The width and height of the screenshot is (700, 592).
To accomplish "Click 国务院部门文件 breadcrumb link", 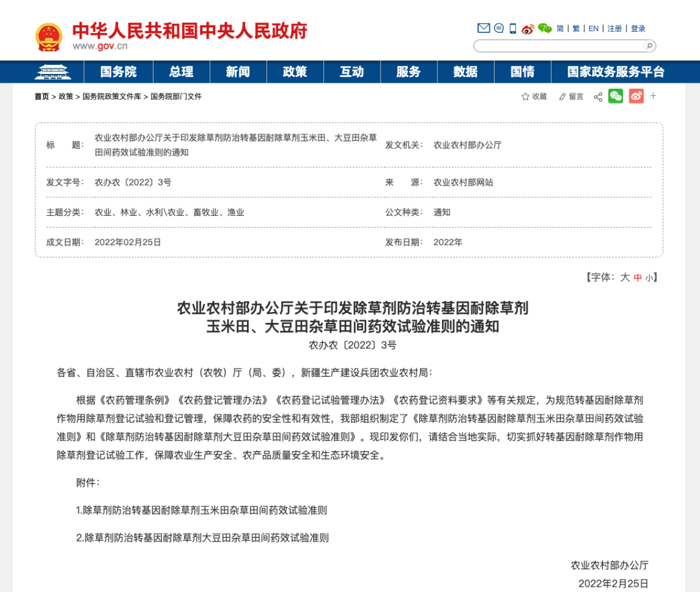I will click(176, 97).
